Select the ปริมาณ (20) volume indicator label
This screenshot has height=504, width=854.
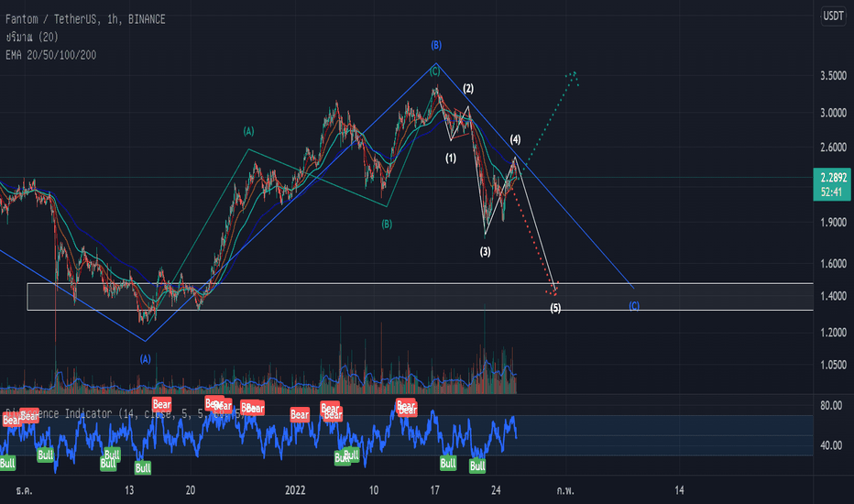coord(31,37)
